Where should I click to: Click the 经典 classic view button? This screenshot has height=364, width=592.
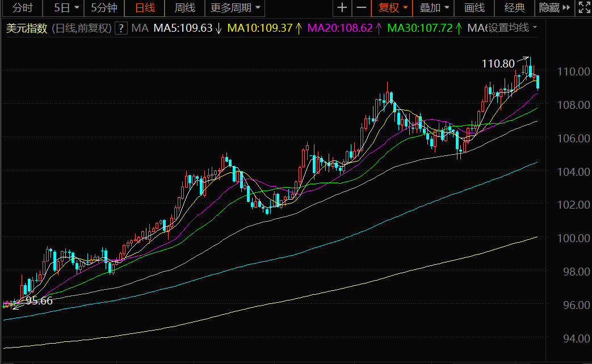point(515,8)
